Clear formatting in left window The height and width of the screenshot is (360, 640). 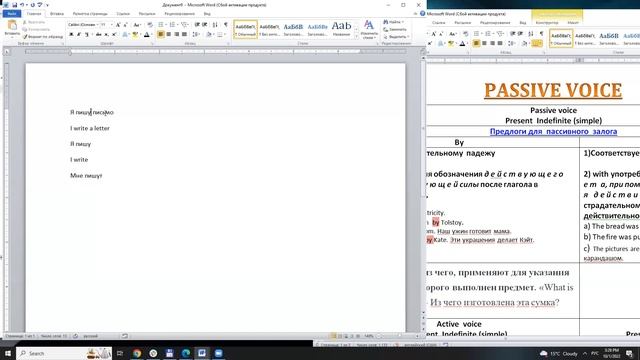[150, 25]
